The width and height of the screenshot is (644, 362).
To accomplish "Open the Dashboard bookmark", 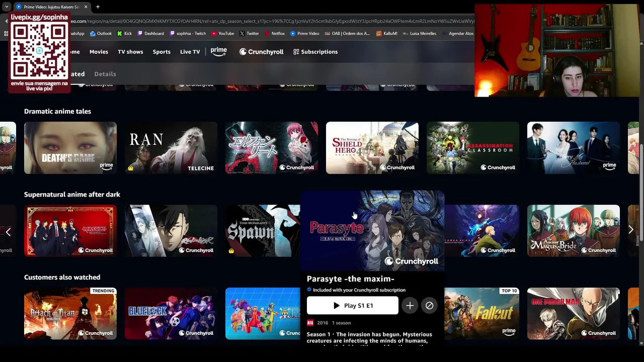I will (150, 34).
